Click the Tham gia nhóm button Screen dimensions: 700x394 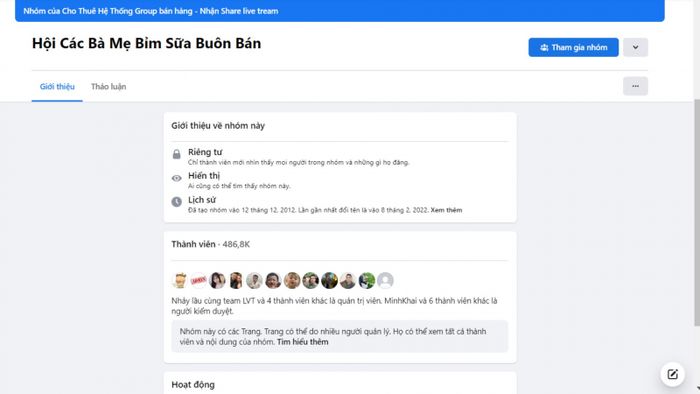coord(573,47)
